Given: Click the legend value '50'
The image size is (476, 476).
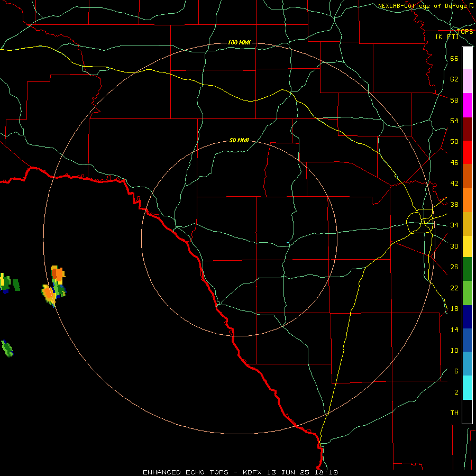Looking at the screenshot, I should pos(454,142).
